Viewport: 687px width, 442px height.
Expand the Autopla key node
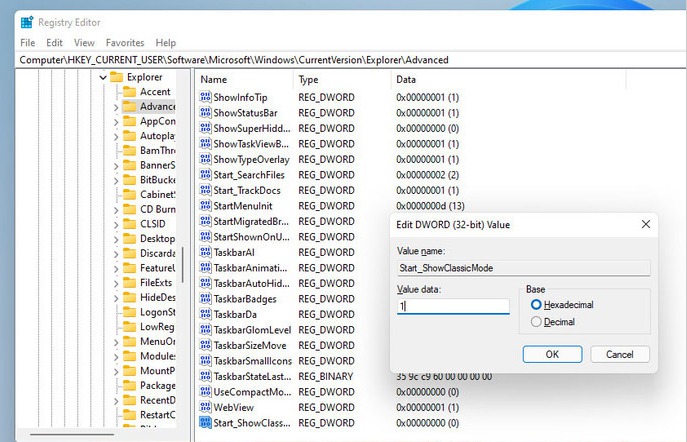coord(116,137)
